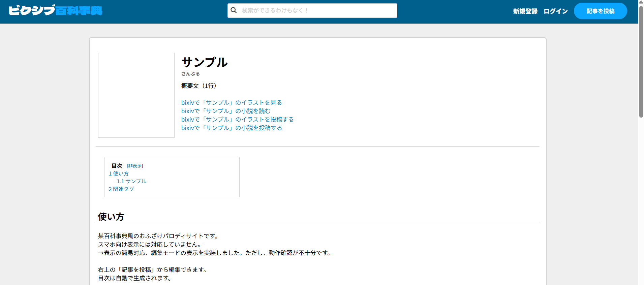Screen dimensions: 644x285
Task: Click the 目次 table of contents label
Action: coord(117,166)
